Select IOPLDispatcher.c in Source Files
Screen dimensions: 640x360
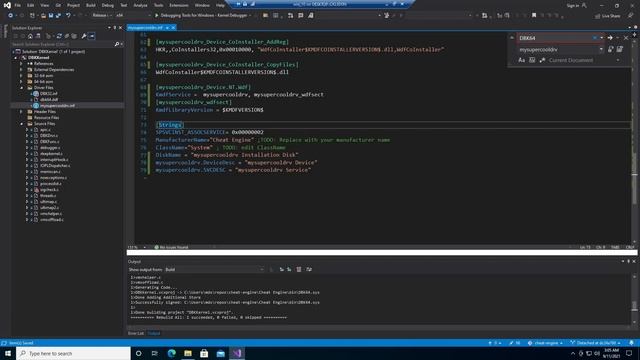click(x=55, y=166)
